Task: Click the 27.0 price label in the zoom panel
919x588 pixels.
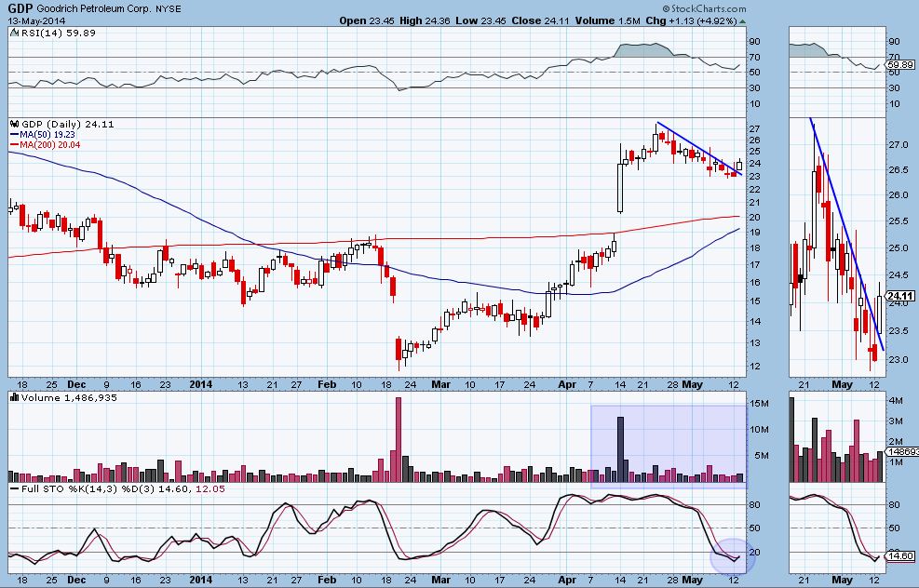Action: pyautogui.click(x=899, y=145)
